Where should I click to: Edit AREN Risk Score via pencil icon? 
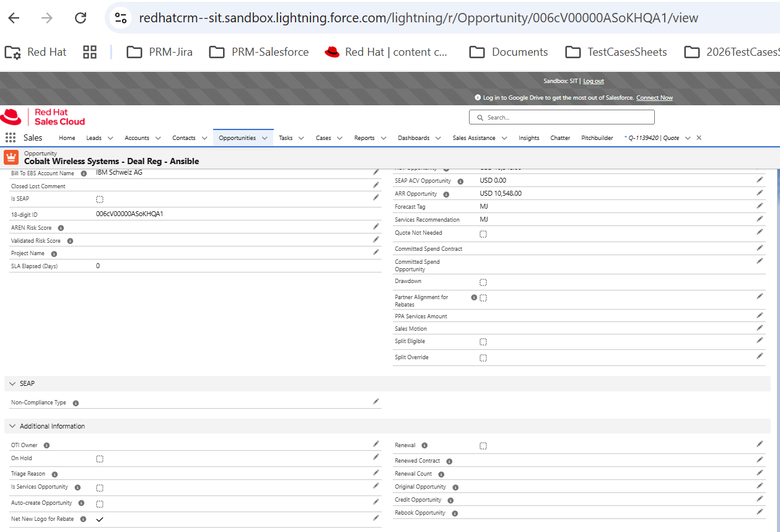click(376, 227)
